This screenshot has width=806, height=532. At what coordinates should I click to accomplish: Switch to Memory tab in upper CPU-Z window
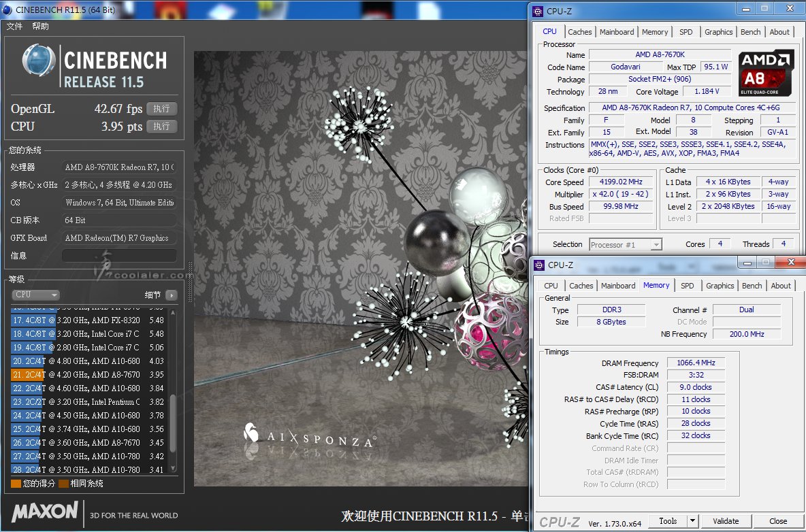[x=655, y=32]
